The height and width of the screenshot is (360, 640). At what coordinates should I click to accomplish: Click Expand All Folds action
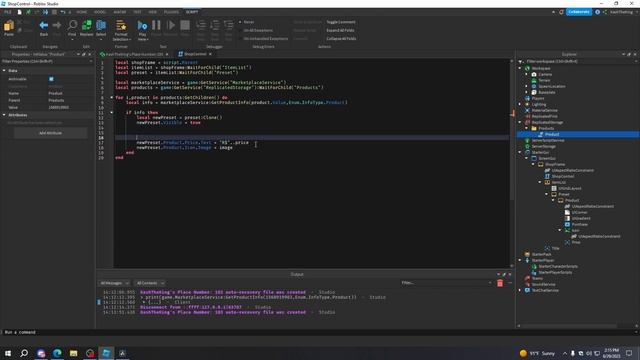click(340, 30)
